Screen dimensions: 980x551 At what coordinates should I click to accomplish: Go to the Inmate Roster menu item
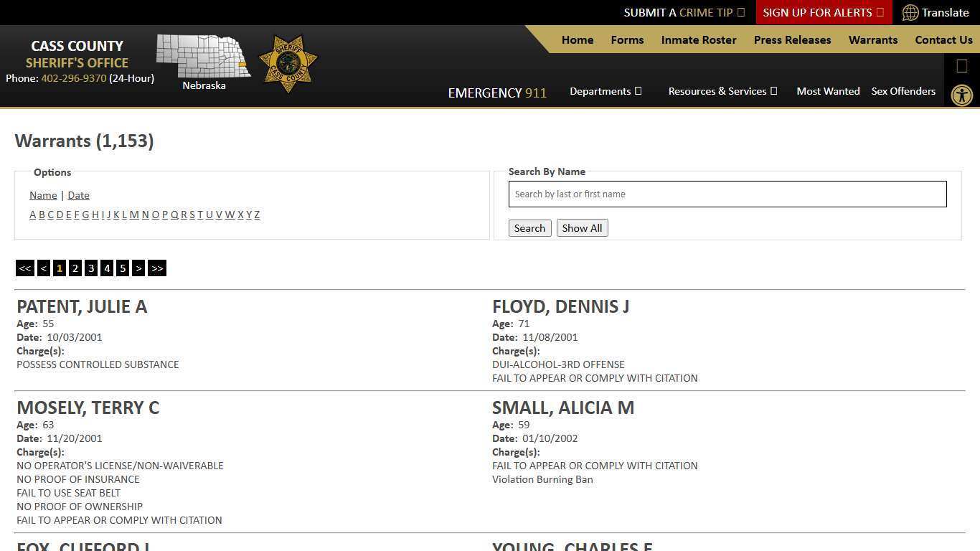tap(698, 40)
